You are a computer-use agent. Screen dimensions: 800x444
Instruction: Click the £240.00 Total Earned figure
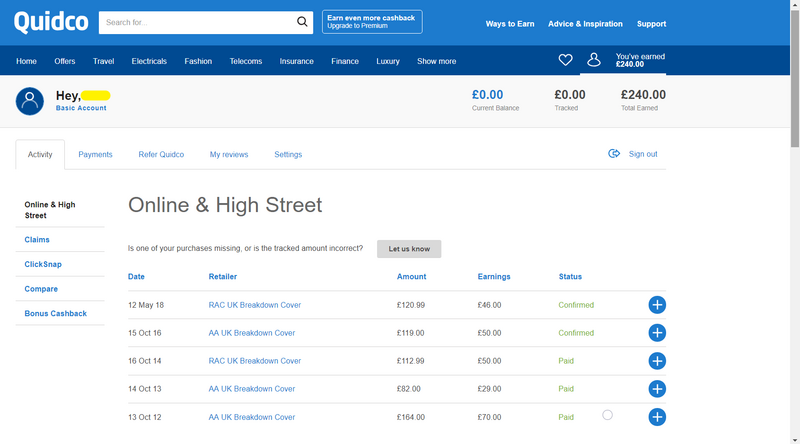(643, 95)
